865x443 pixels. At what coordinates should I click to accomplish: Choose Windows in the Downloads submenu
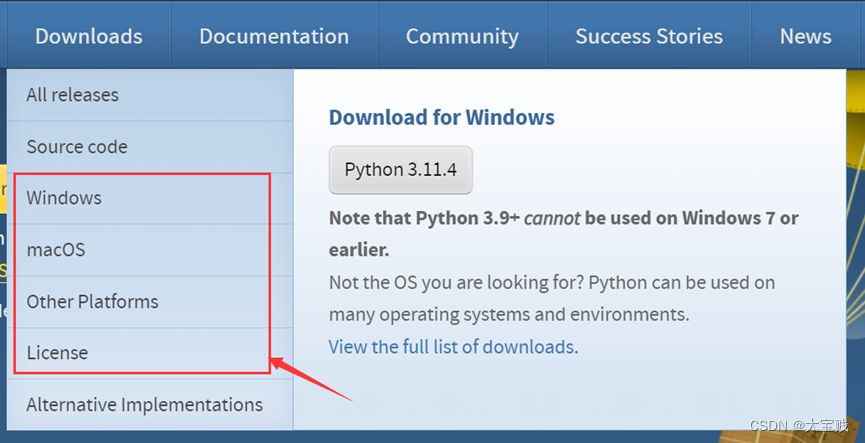click(150, 198)
